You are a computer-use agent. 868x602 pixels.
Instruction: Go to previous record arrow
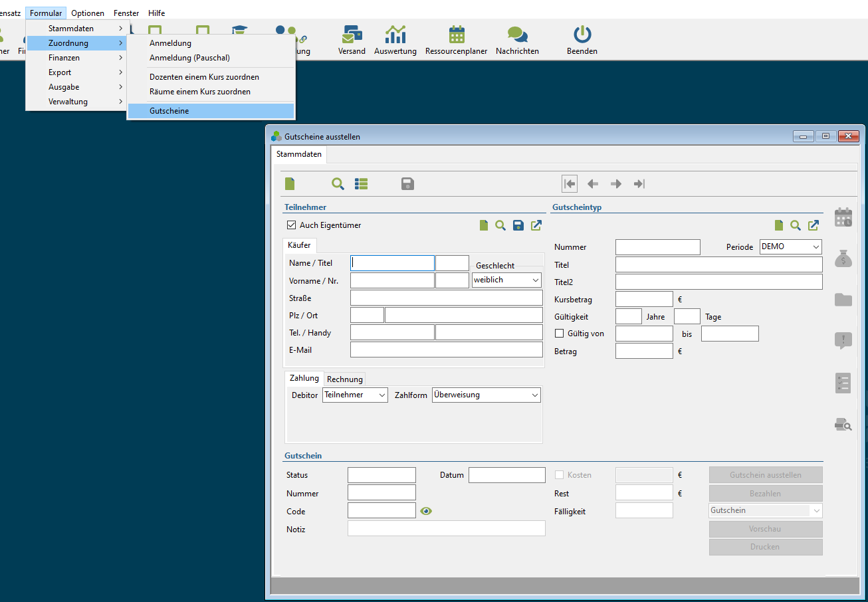pos(593,184)
